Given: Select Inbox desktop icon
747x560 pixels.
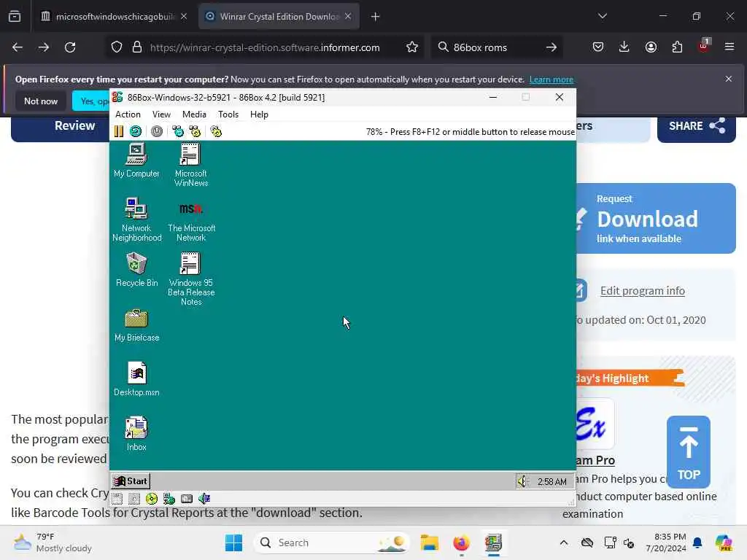Looking at the screenshot, I should point(136,433).
